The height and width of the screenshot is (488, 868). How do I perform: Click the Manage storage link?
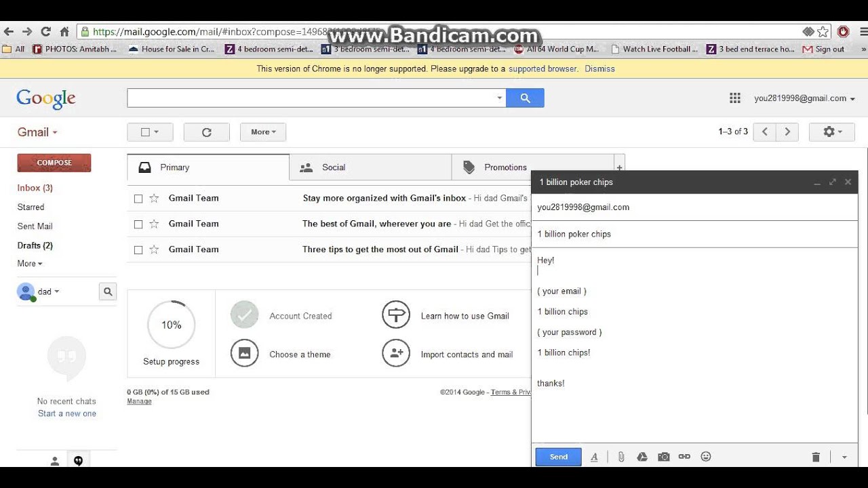coord(139,401)
